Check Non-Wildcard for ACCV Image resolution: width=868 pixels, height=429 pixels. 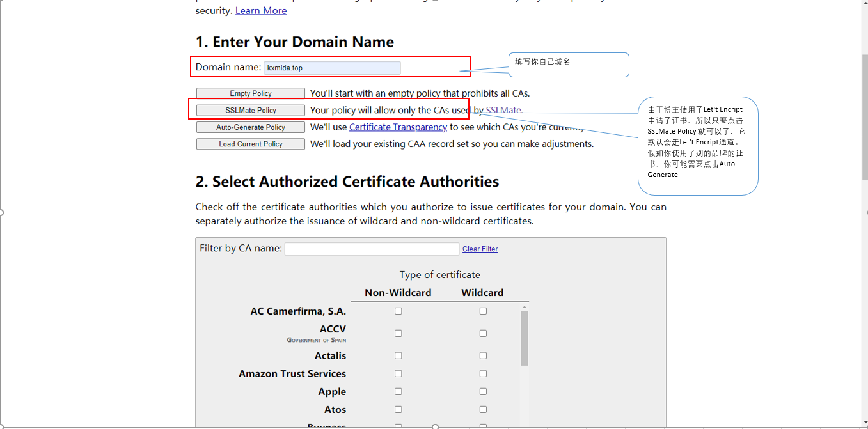pyautogui.click(x=398, y=333)
